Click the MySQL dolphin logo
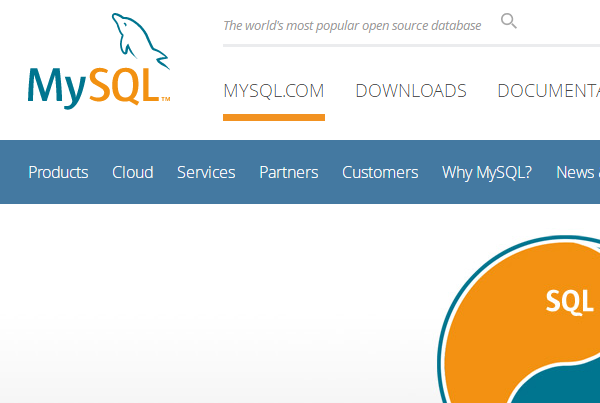 99,61
